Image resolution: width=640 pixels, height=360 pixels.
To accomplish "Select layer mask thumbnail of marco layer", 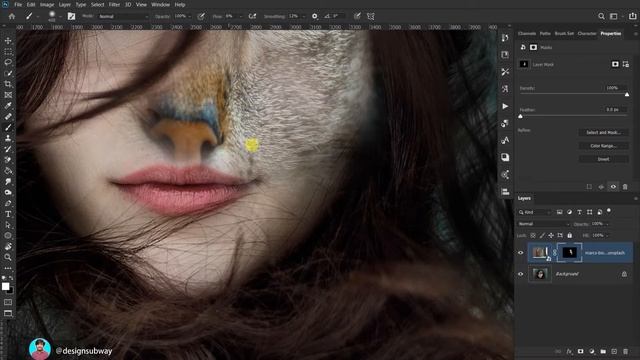I will tap(569, 253).
